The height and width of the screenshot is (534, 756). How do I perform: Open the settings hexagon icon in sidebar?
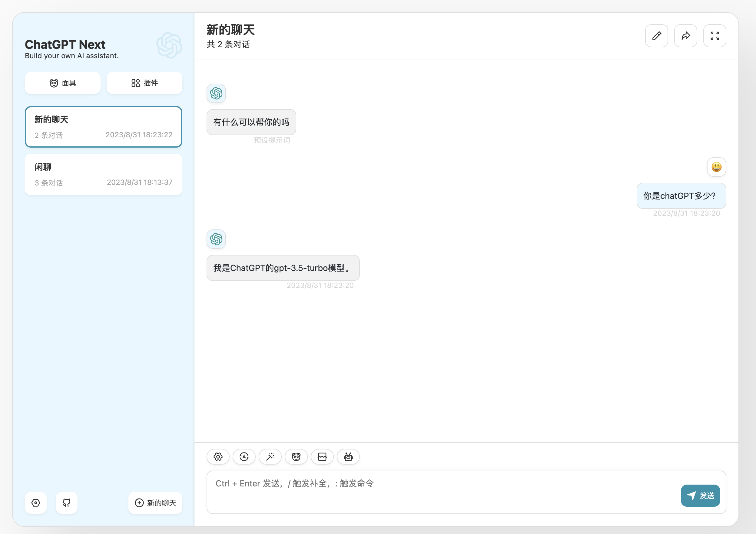point(35,503)
